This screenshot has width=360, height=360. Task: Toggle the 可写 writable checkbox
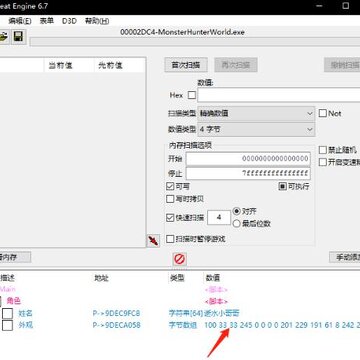click(170, 186)
